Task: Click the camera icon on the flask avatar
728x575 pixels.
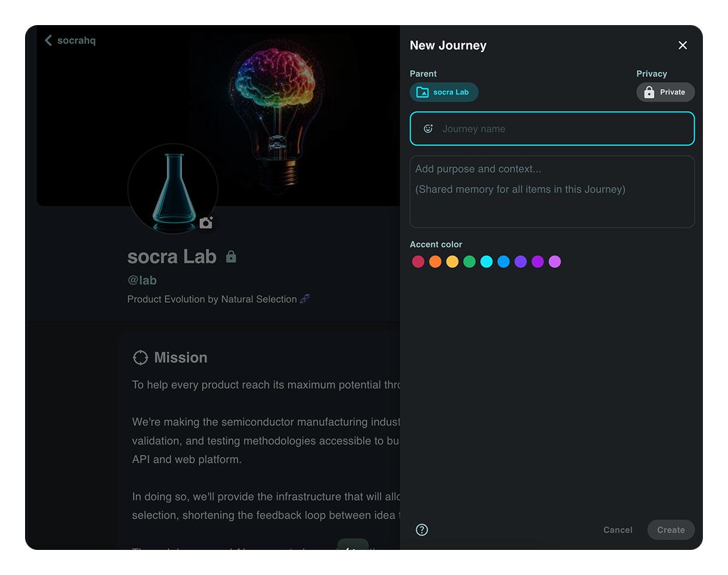Action: pos(206,223)
